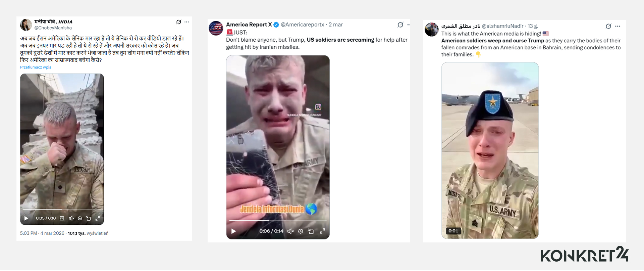Click picture-in-picture icon on middle video
This screenshot has height=271, width=644.
(311, 231)
